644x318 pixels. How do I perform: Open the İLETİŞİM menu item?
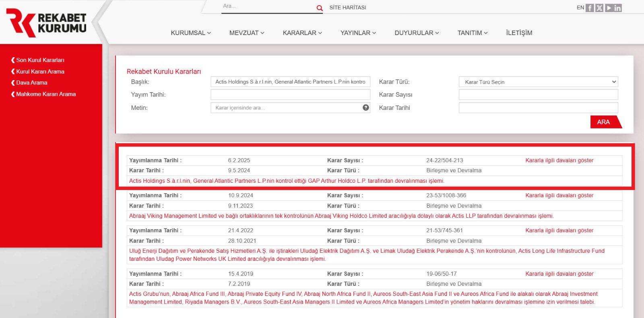(519, 33)
